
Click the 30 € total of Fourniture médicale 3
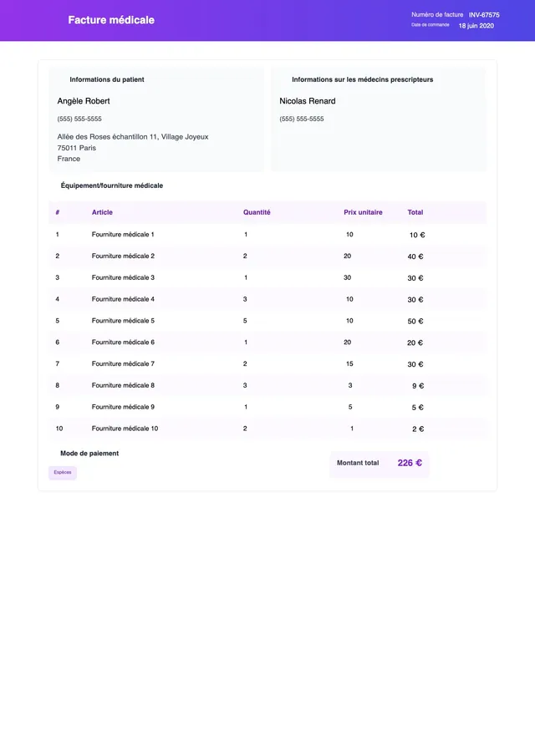point(415,278)
